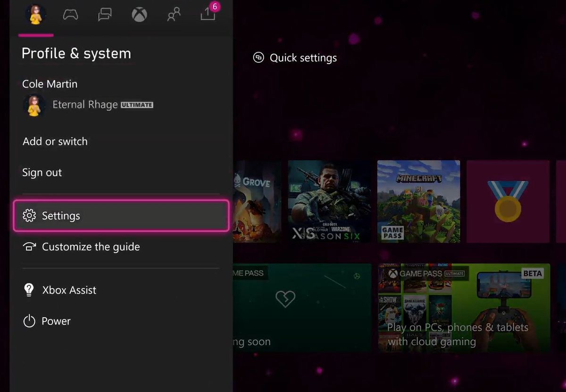The width and height of the screenshot is (566, 392).
Task: Open the Power icon menu
Action: (29, 321)
